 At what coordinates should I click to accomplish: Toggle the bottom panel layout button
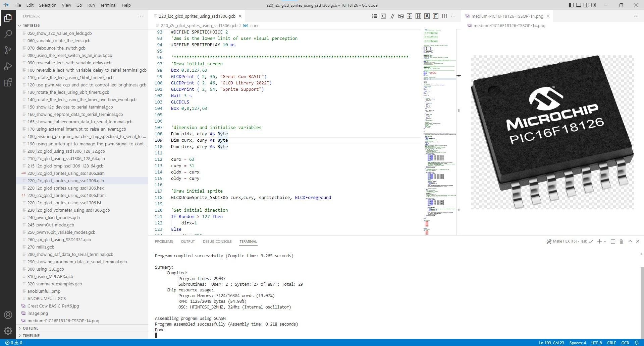coord(579,5)
